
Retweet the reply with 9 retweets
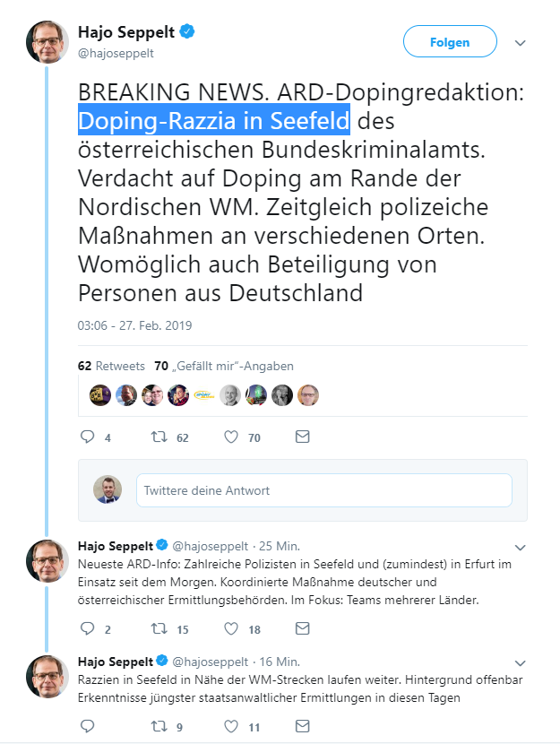point(159,726)
